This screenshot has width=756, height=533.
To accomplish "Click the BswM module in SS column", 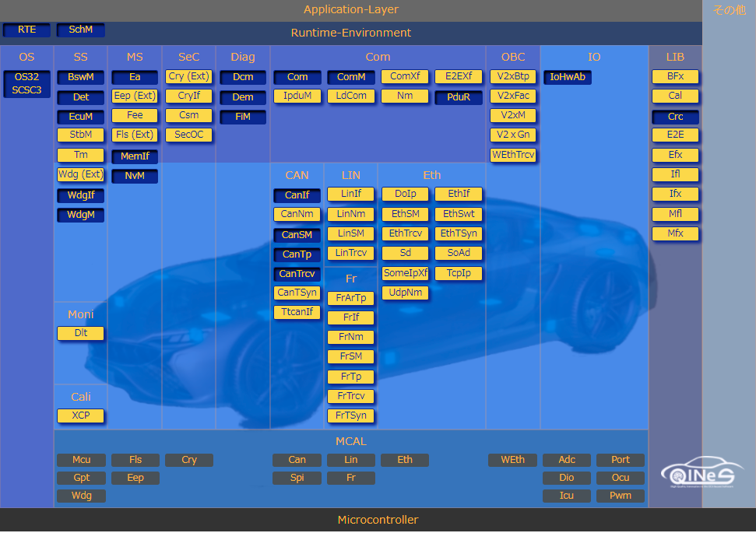I will pyautogui.click(x=81, y=77).
